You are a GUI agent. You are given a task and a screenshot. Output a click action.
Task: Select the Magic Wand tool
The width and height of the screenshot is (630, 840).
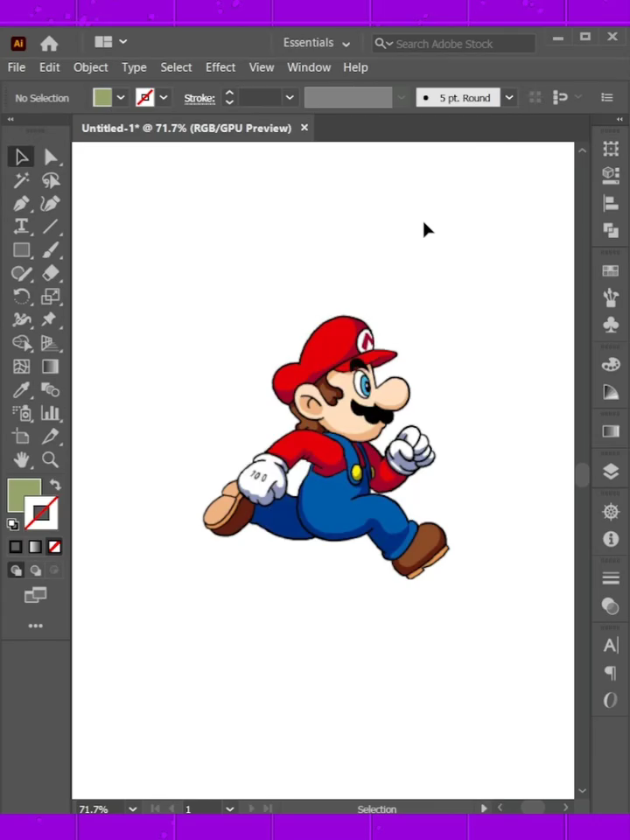(x=21, y=180)
